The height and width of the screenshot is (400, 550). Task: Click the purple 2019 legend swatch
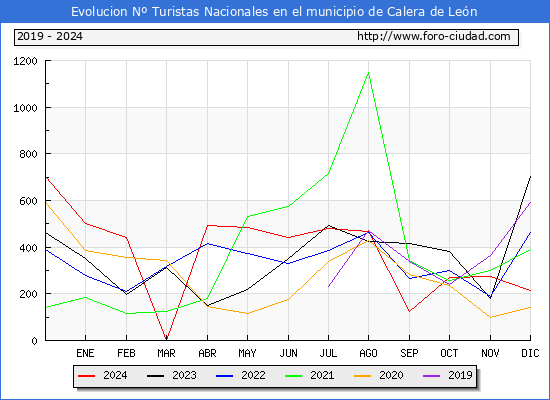point(432,376)
